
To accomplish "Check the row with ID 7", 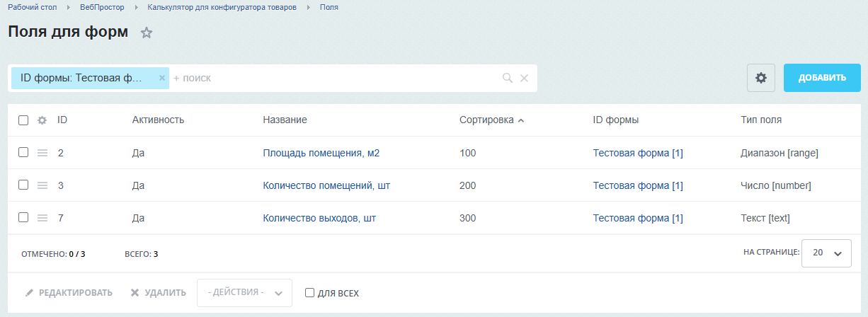I will pyautogui.click(x=23, y=217).
